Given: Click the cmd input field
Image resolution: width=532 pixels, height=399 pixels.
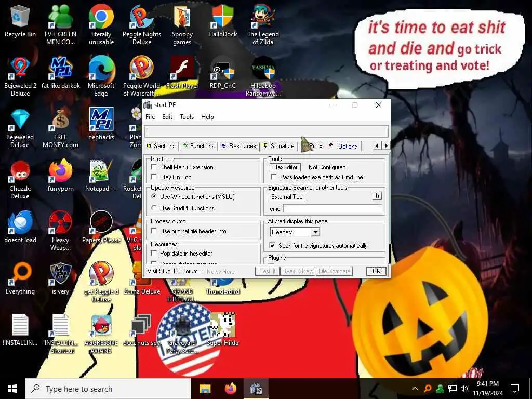Looking at the screenshot, I should click(333, 208).
